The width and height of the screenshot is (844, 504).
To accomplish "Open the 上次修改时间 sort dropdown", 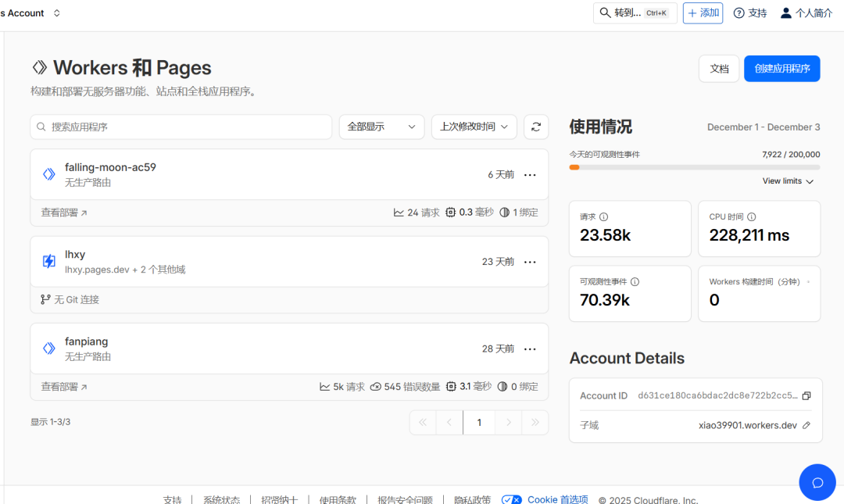I will click(x=474, y=127).
